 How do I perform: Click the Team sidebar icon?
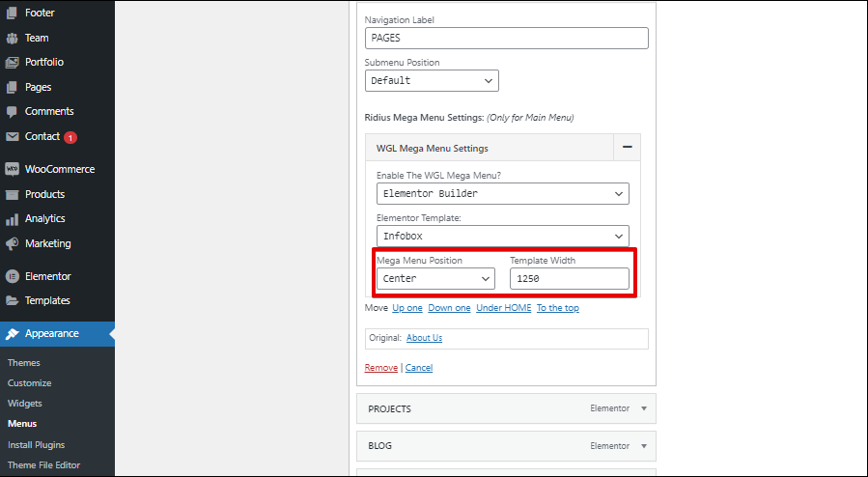(x=12, y=39)
